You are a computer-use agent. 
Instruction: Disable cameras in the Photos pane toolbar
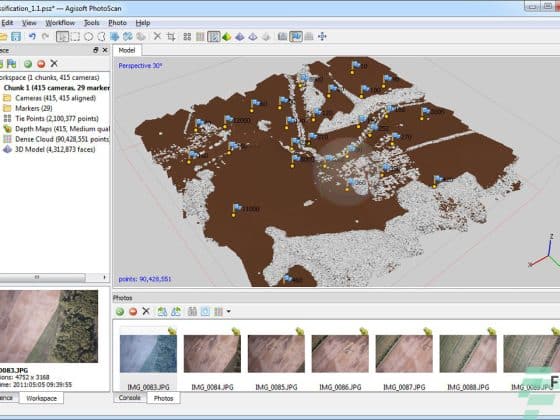point(133,311)
